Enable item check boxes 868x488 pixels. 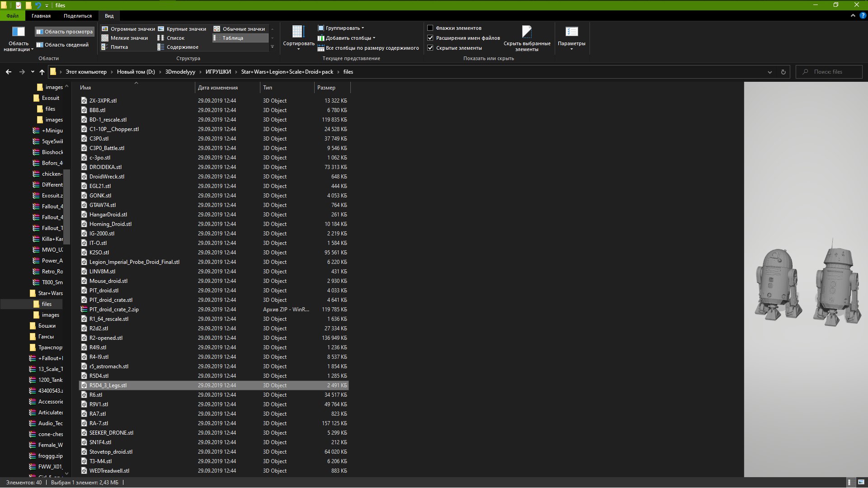[430, 28]
